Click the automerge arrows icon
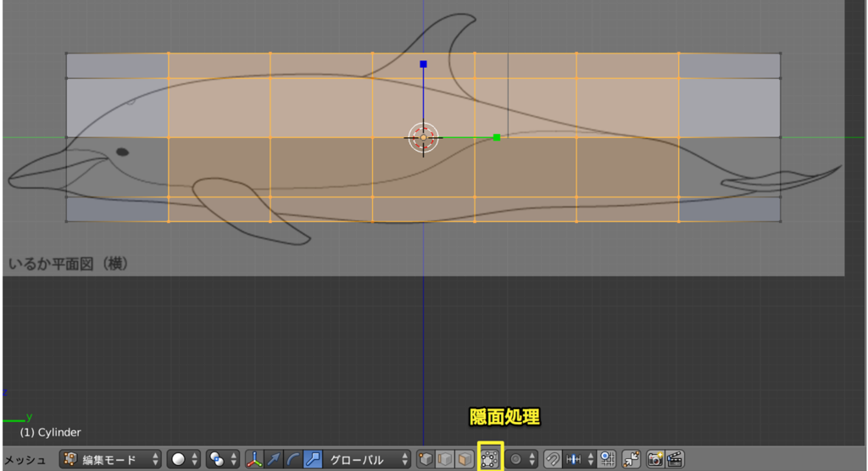The width and height of the screenshot is (868, 471). click(631, 459)
